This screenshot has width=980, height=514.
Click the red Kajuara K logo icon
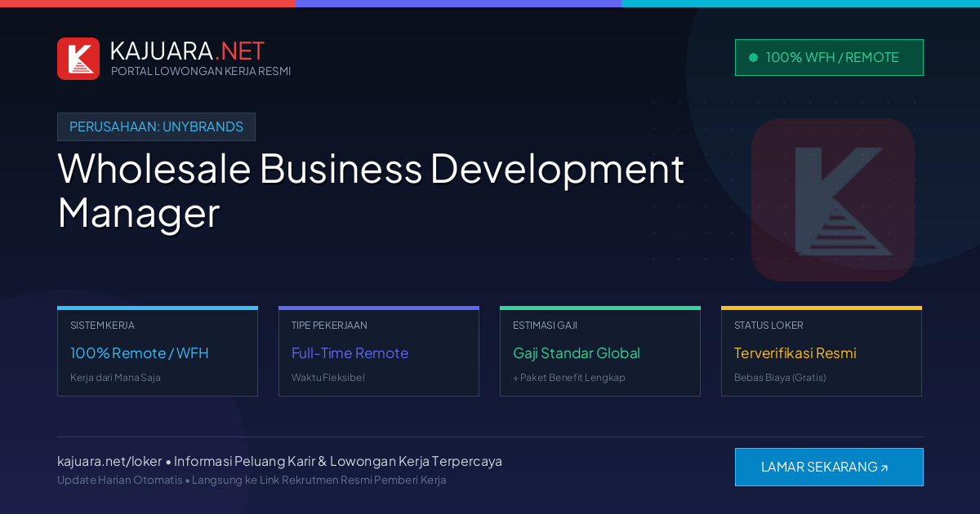[x=78, y=59]
